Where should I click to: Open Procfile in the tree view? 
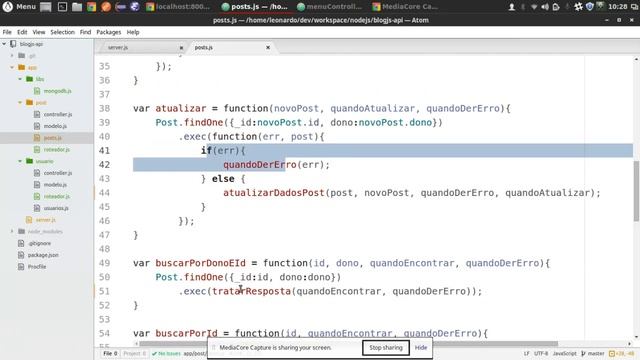[x=37, y=267]
